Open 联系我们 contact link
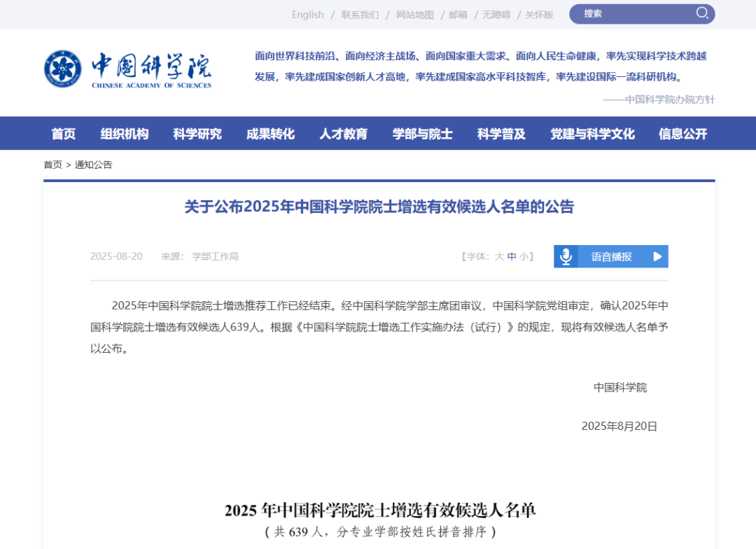756x549 pixels. point(360,15)
